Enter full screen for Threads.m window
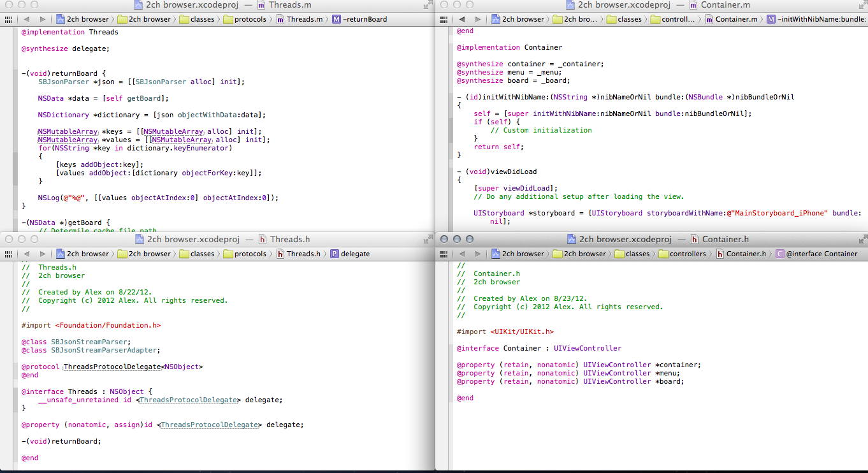Image resolution: width=868 pixels, height=473 pixels. point(427,5)
